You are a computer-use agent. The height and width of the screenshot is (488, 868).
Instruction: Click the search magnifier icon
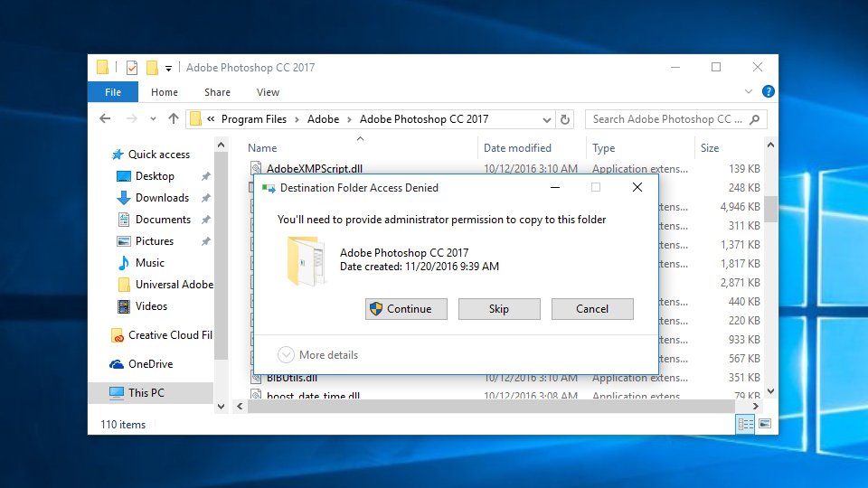coord(754,119)
